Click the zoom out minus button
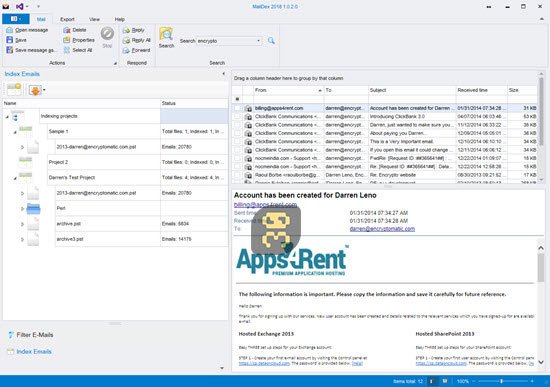 (x=474, y=381)
